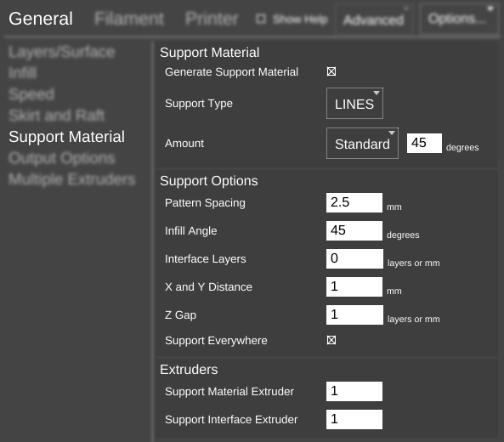Open the Advanced settings level dropdown
Viewport: 504px width, 442px height.
pos(374,20)
